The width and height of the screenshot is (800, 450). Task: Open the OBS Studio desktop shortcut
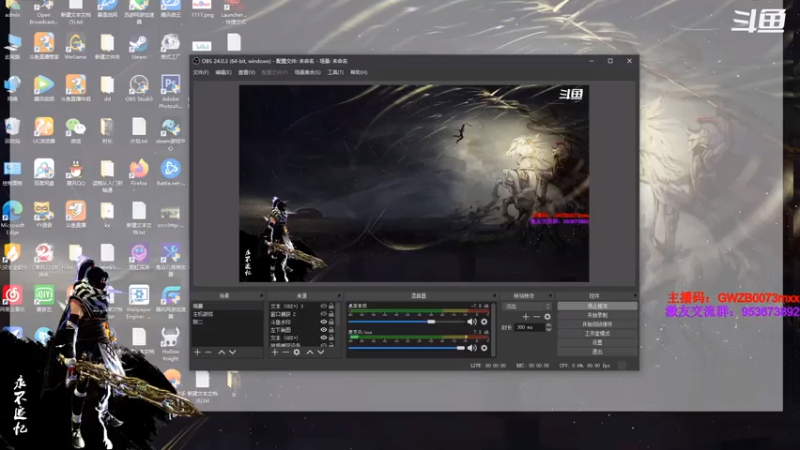point(138,88)
